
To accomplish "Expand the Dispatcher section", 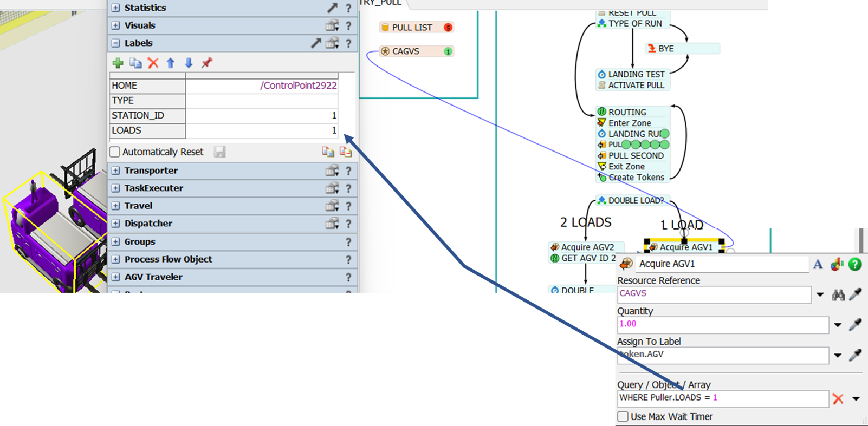I will (115, 224).
